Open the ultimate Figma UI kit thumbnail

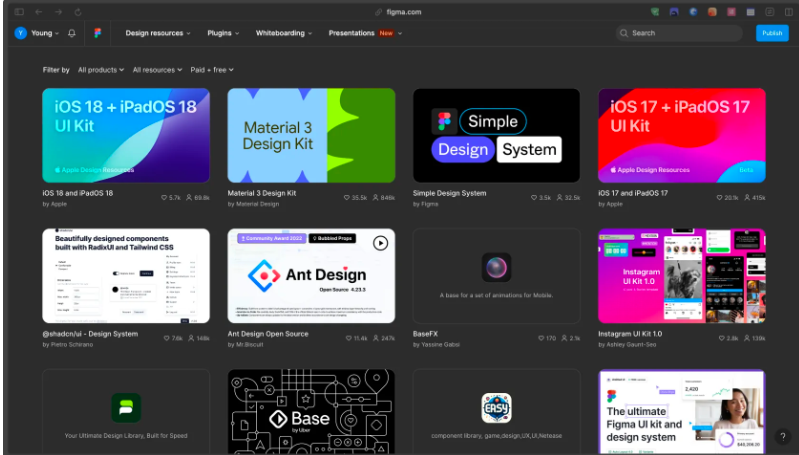click(x=682, y=412)
